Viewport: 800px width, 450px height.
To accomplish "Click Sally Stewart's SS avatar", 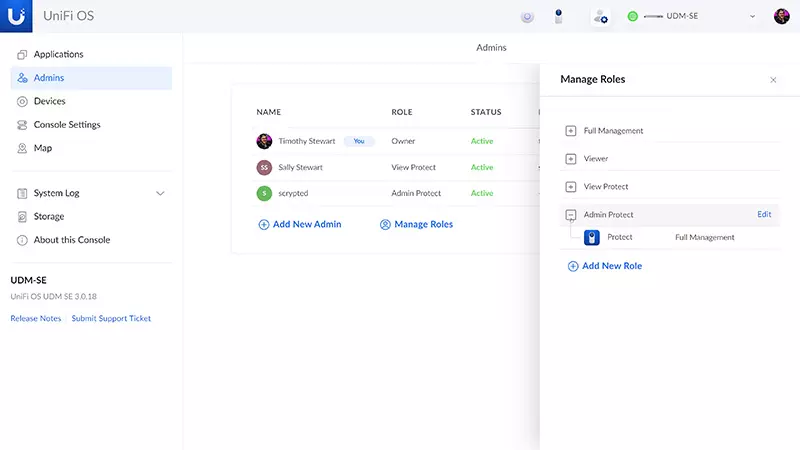I will 264,167.
